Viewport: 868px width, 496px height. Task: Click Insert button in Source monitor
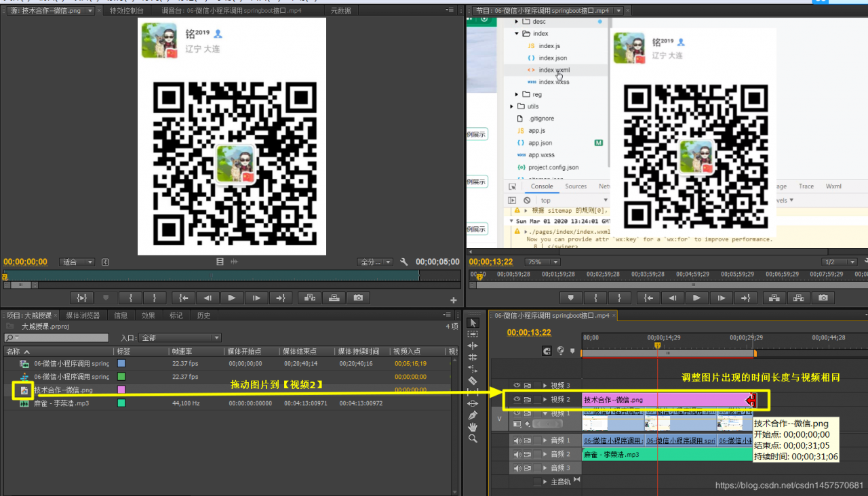(310, 297)
